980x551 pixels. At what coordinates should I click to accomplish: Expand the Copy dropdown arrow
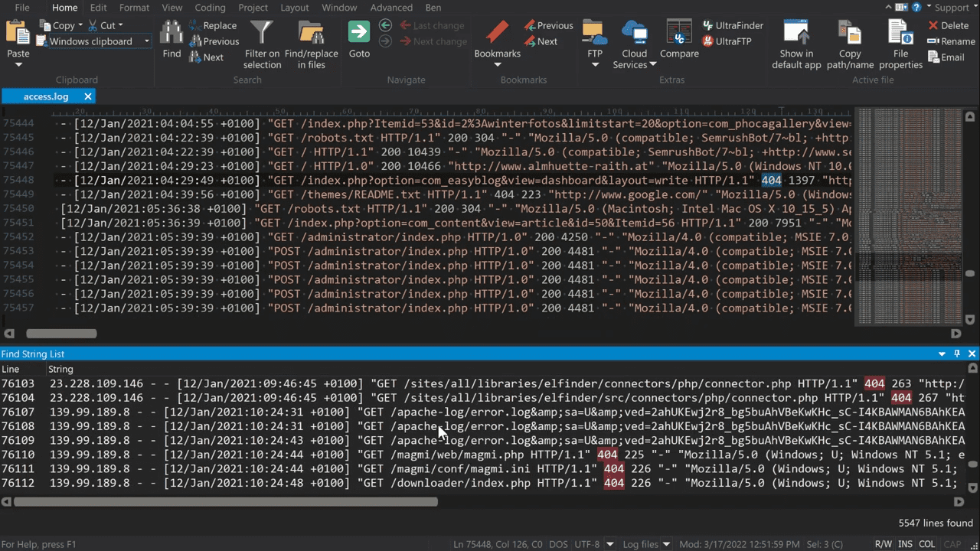click(80, 25)
